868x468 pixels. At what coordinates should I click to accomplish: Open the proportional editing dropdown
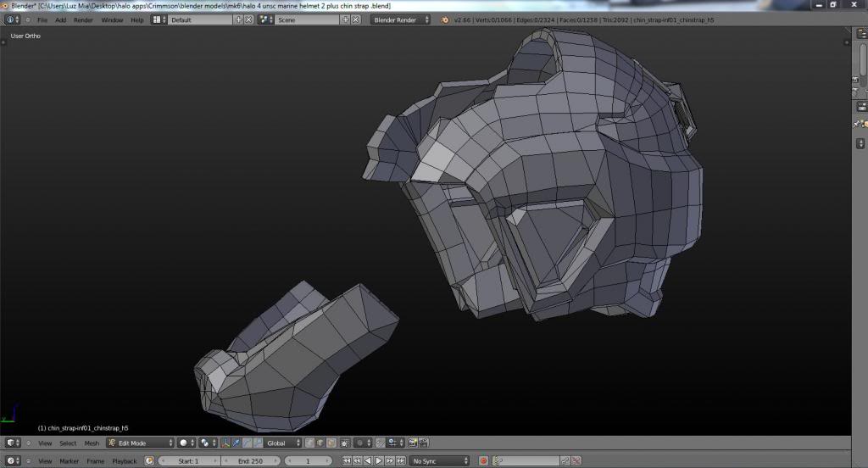[363, 443]
